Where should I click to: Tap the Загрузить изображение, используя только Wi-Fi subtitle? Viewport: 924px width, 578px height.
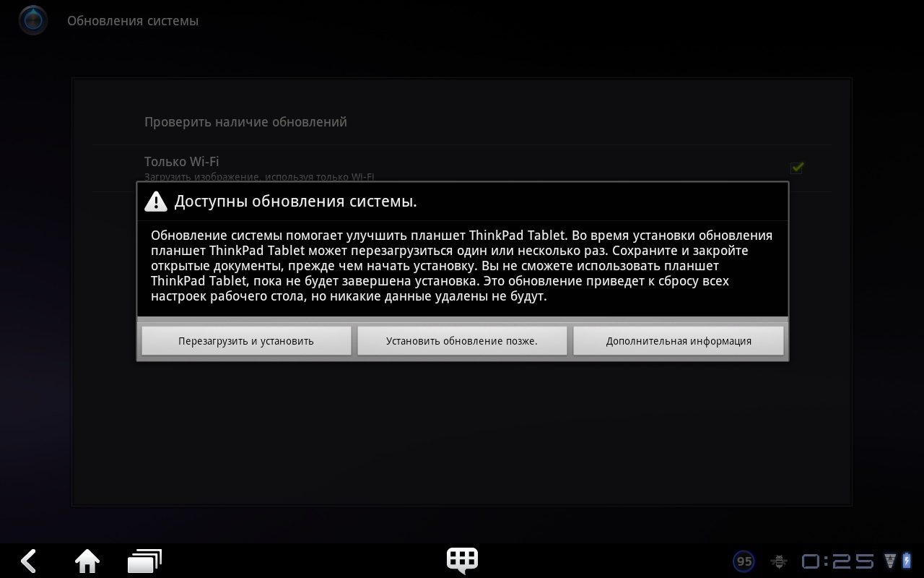[x=259, y=177]
